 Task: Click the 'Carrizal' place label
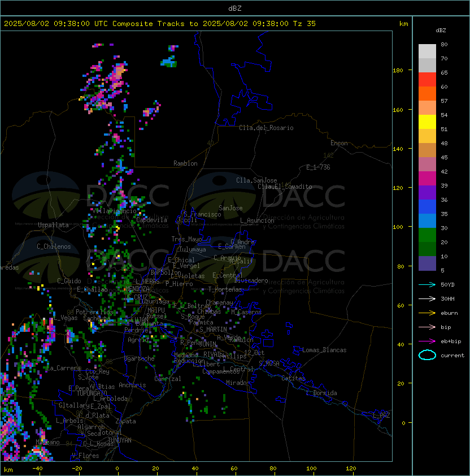167,379
